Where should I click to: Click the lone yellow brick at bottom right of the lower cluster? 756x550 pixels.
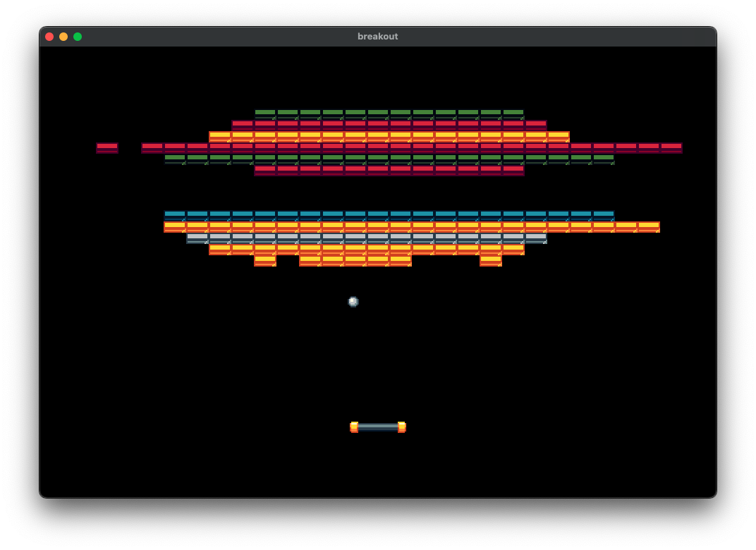[491, 261]
